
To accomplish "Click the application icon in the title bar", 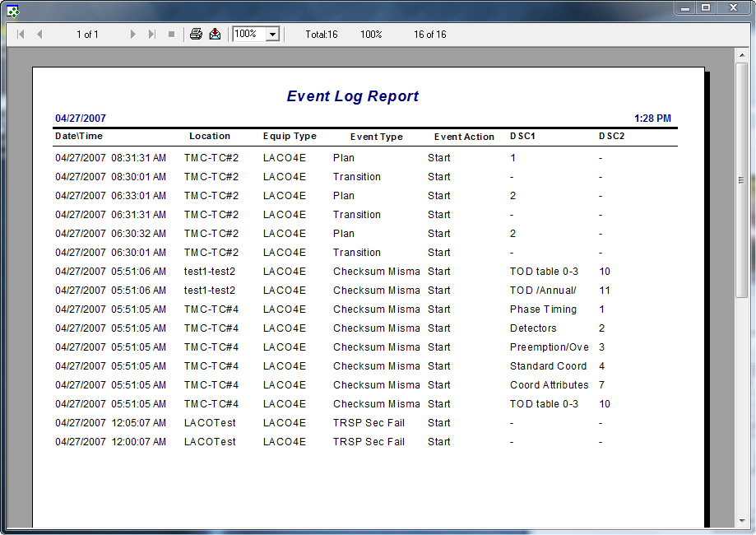I will click(x=11, y=10).
